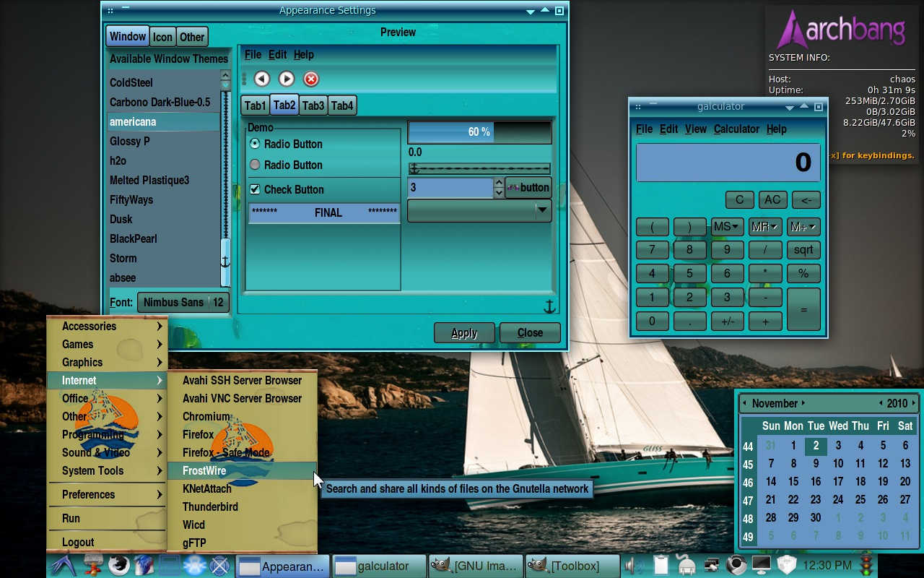Open the Edit menu in the preview pane
This screenshot has width=924, height=578.
(x=278, y=54)
